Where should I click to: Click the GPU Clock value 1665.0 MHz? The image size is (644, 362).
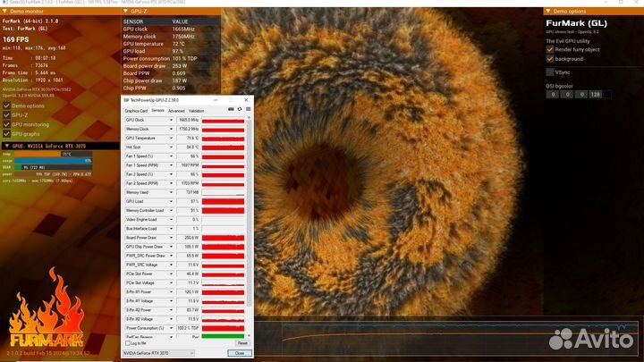(188, 120)
